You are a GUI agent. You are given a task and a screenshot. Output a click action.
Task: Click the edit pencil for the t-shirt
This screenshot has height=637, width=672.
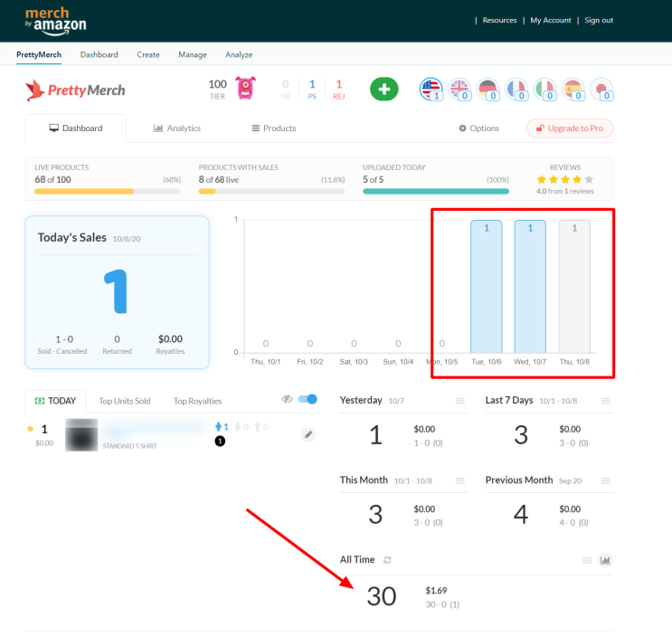point(308,434)
